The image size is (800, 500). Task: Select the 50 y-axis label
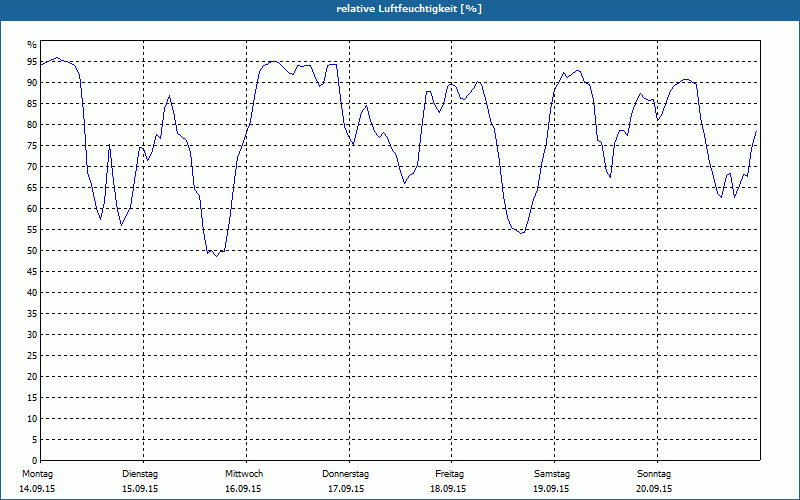(x=32, y=251)
